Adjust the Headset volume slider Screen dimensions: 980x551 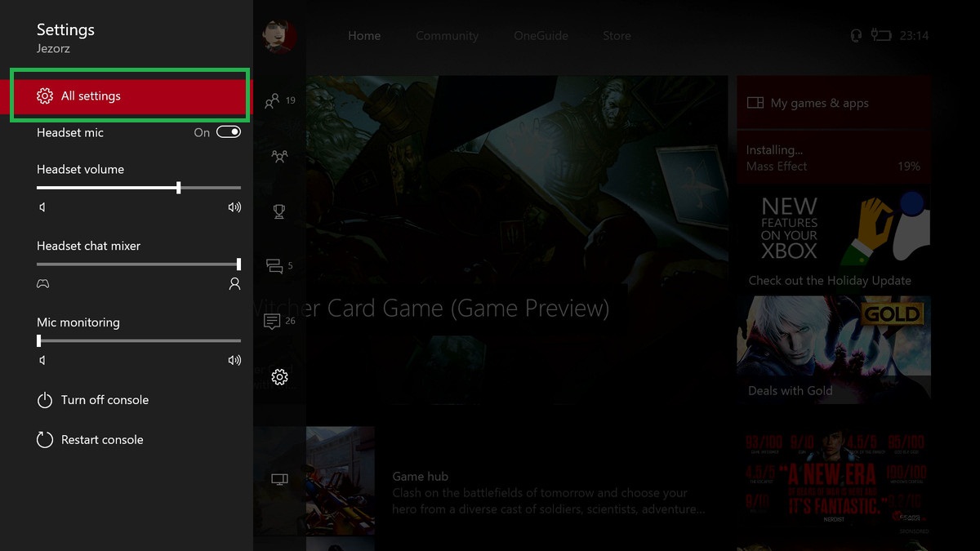tap(139, 188)
